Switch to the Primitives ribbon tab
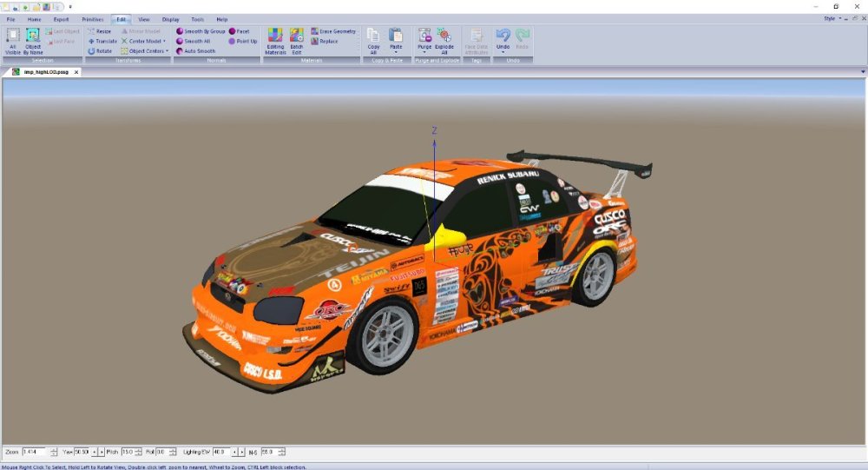868x470 pixels. [92, 18]
